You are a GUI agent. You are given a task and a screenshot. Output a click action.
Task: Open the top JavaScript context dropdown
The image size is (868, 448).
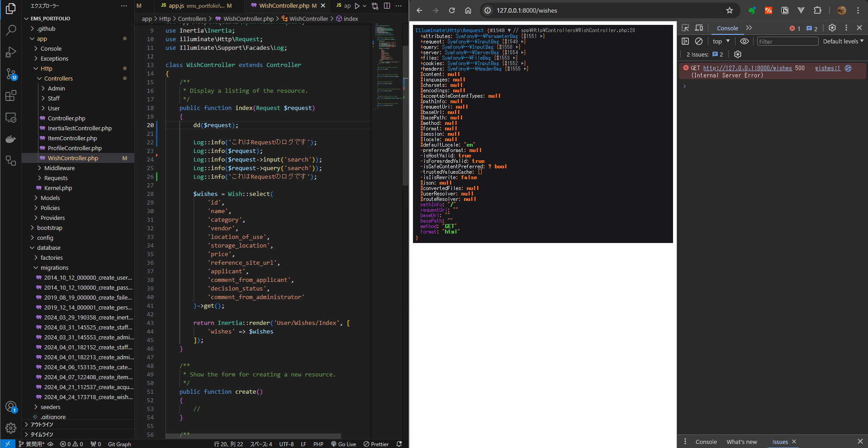pos(721,41)
